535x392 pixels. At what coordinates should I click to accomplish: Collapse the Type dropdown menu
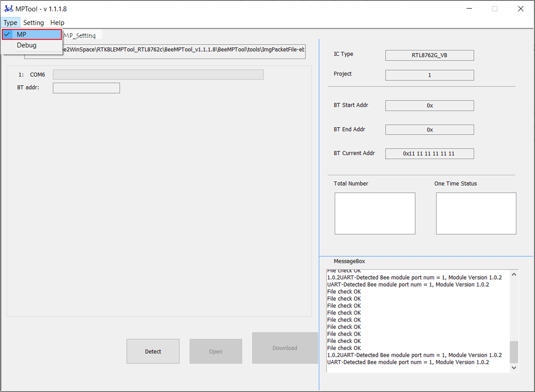click(x=10, y=23)
